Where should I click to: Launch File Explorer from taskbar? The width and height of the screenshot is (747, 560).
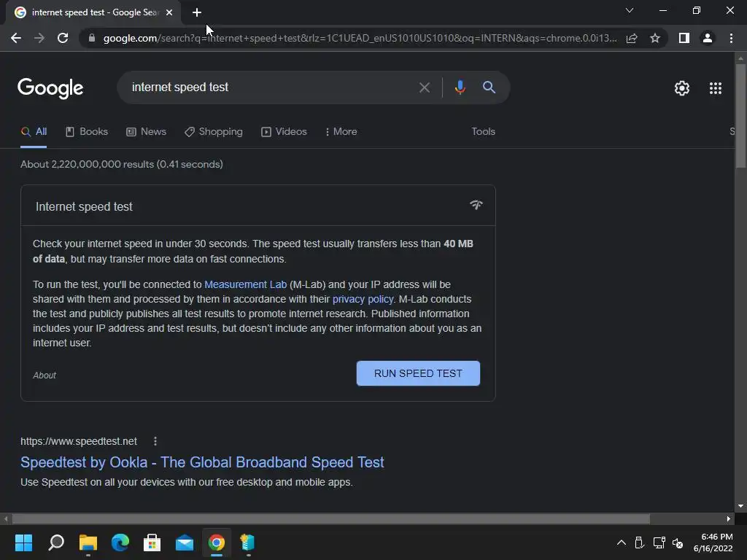tap(88, 542)
